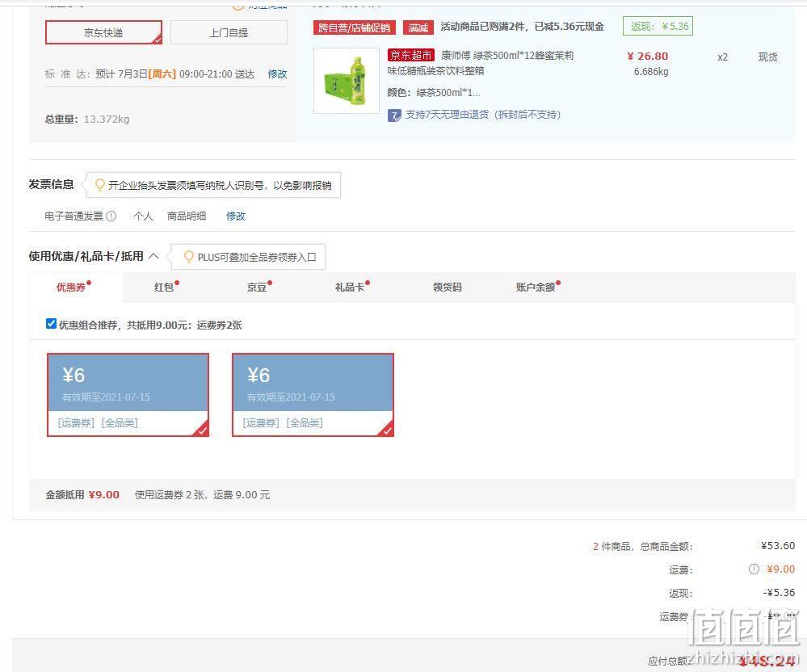
Task: Click the lightbulb icon beside 发票信息
Action: tap(100, 185)
